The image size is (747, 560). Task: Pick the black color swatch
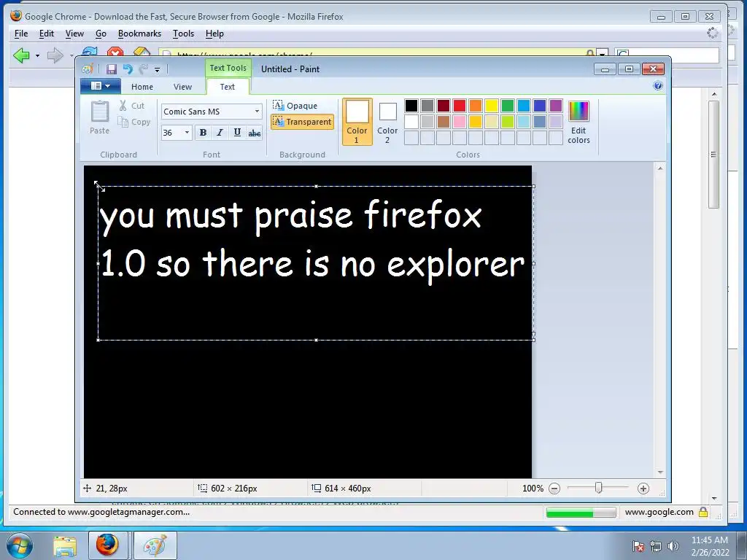coord(411,106)
